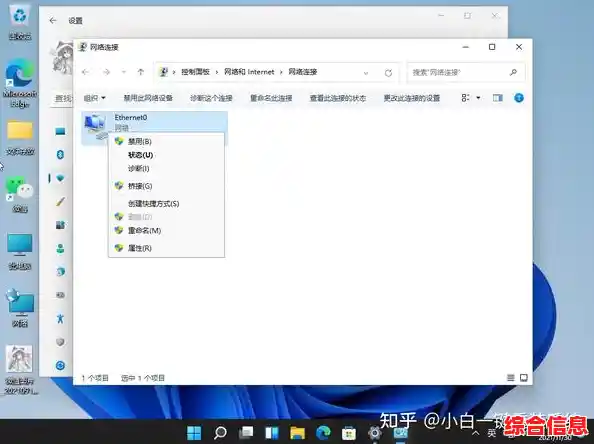Viewport: 594px width, 444px height.
Task: Click the change view layout icon
Action: click(466, 98)
